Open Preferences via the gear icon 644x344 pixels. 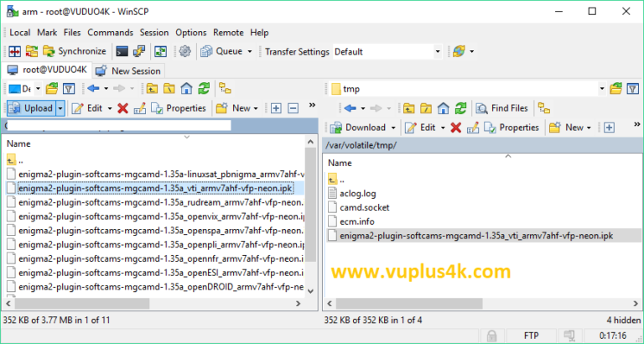(x=184, y=51)
